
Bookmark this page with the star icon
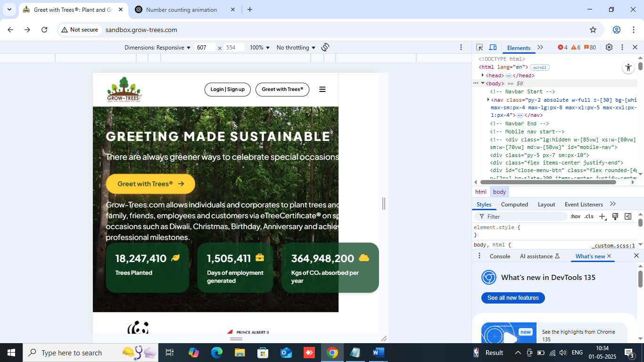coord(593,30)
